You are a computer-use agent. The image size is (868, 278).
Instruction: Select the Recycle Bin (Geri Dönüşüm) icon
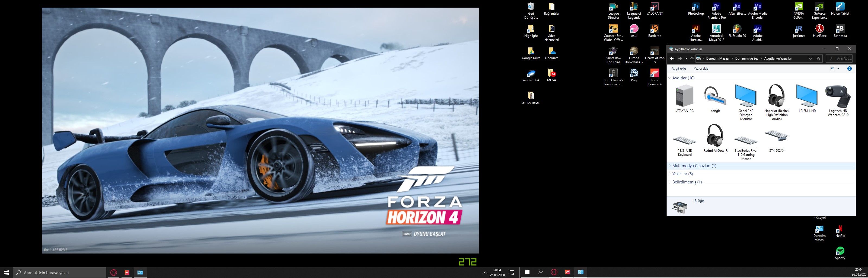531,11
